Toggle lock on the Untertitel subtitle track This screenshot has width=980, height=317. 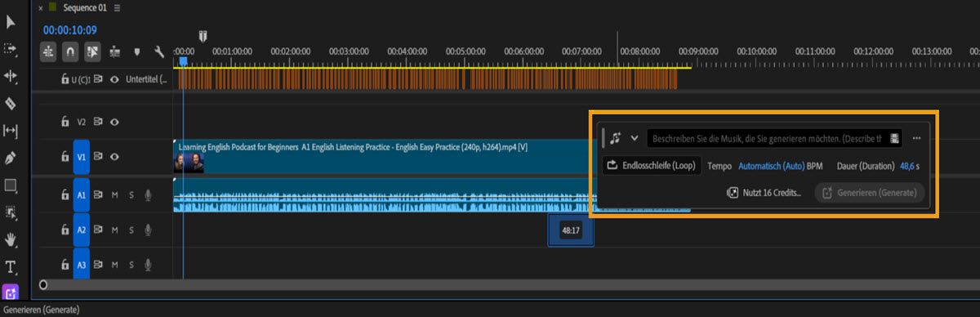(65, 79)
